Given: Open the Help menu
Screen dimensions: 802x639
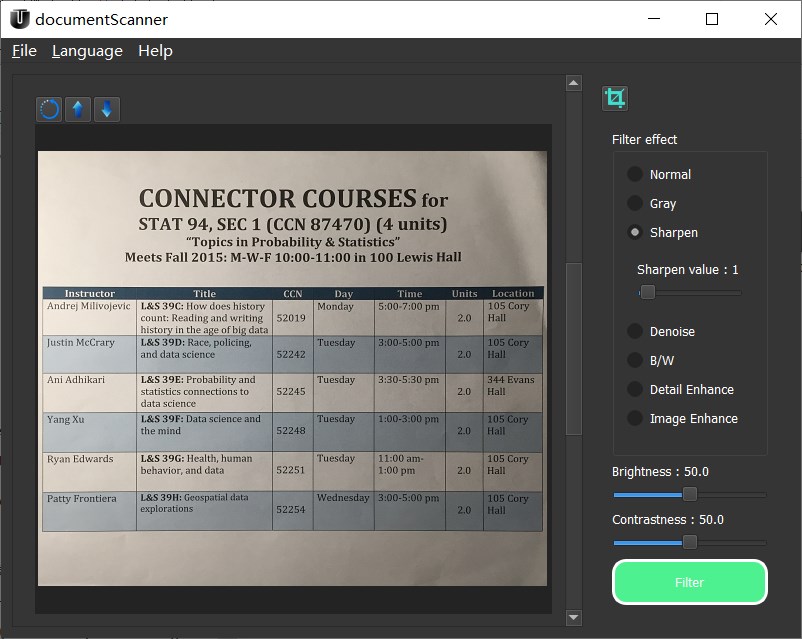Looking at the screenshot, I should 155,51.
